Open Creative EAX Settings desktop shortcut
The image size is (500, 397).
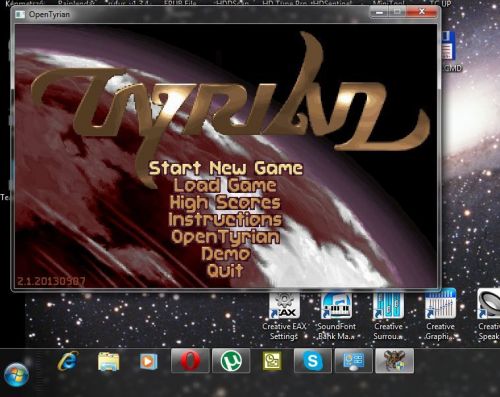(284, 315)
